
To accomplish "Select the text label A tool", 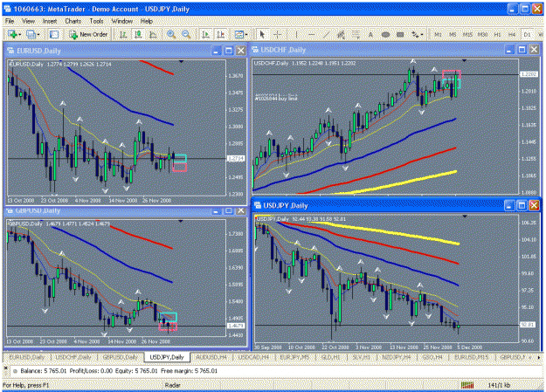I will tap(370, 34).
